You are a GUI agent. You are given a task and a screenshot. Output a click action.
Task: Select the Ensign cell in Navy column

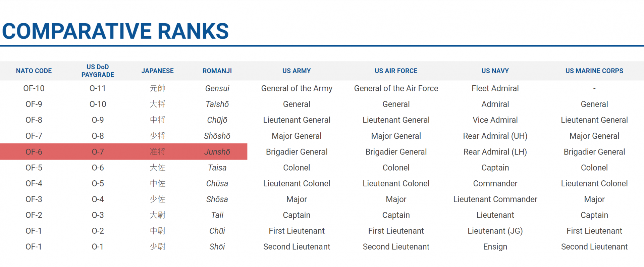[x=495, y=247]
